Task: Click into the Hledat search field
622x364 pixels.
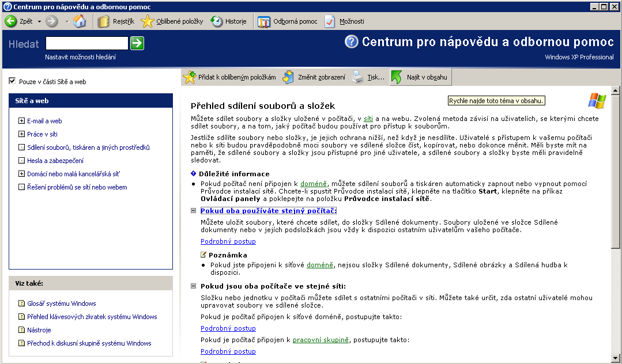Action: click(x=87, y=43)
